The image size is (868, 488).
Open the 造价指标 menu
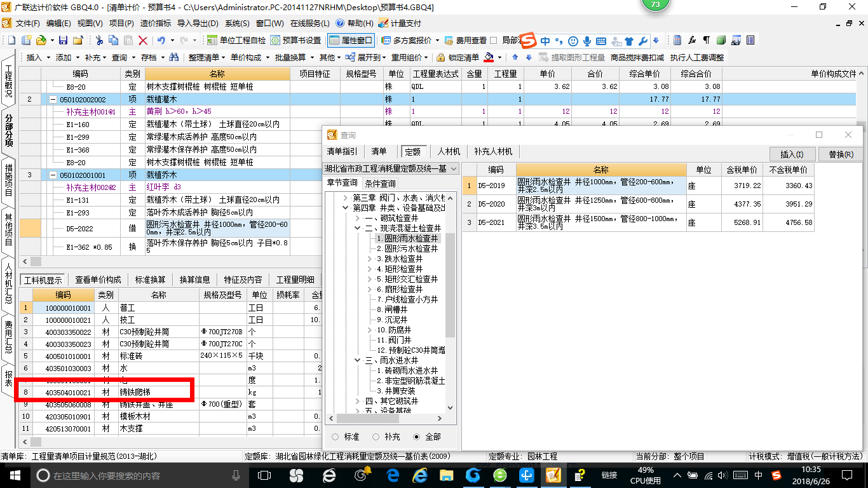(156, 23)
